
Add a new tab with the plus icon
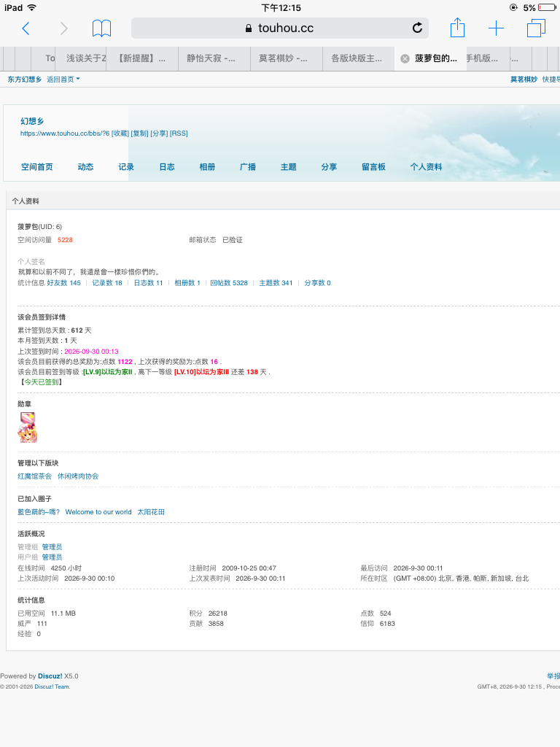496,28
